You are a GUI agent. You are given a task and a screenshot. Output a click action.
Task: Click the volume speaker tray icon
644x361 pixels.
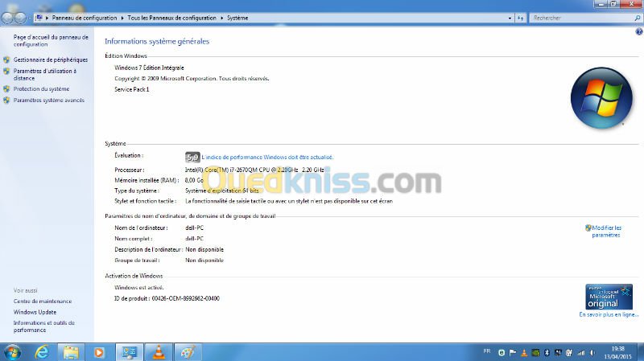point(592,352)
